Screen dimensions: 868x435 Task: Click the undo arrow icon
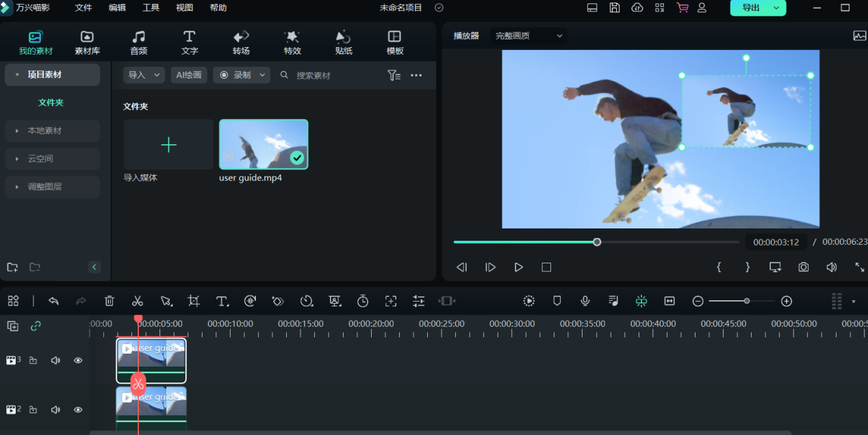coord(53,301)
